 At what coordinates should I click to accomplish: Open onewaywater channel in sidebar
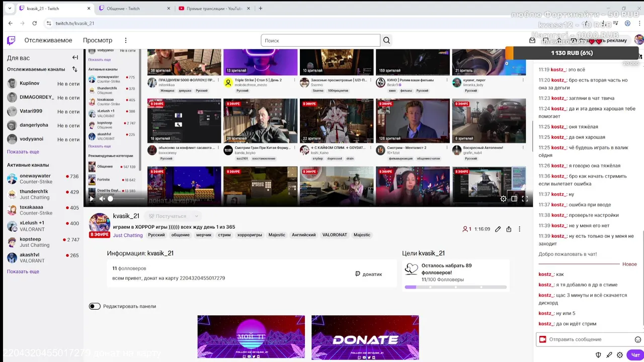[x=43, y=179]
